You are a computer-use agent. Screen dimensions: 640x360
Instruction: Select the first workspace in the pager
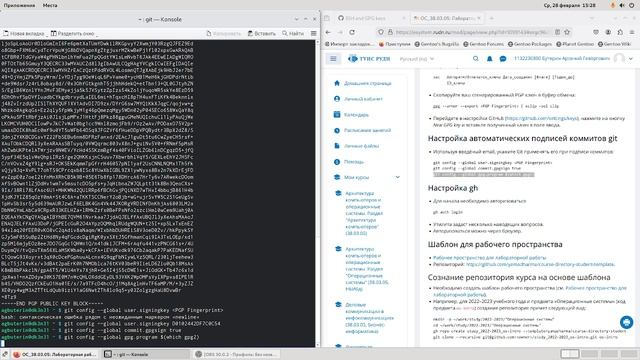tap(569, 354)
